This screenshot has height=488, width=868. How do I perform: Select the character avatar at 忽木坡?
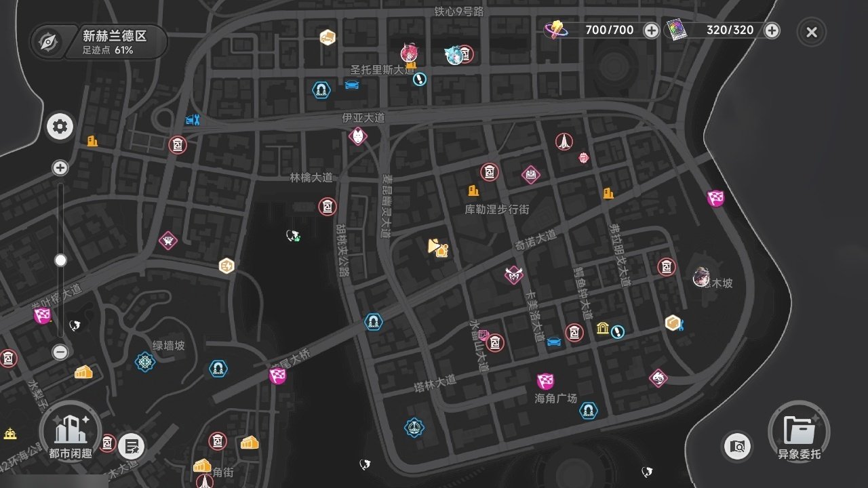[702, 277]
